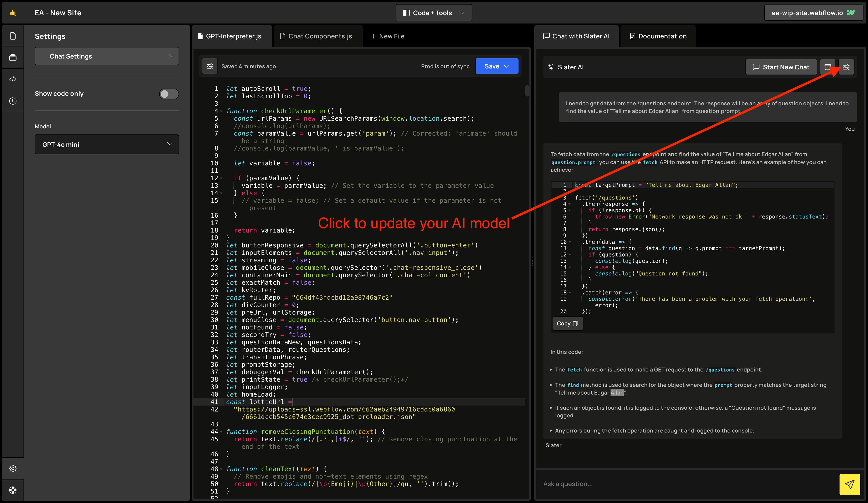Image resolution: width=868 pixels, height=503 pixels.
Task: Open the history clock icon in sidebar
Action: [13, 101]
